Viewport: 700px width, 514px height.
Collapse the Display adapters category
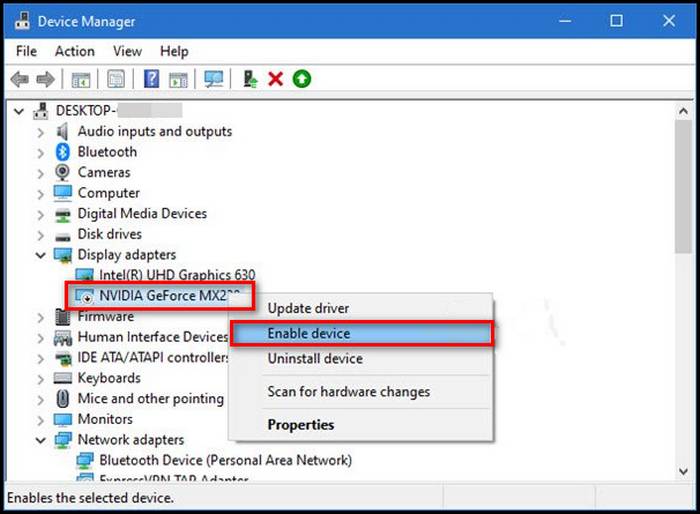(41, 255)
